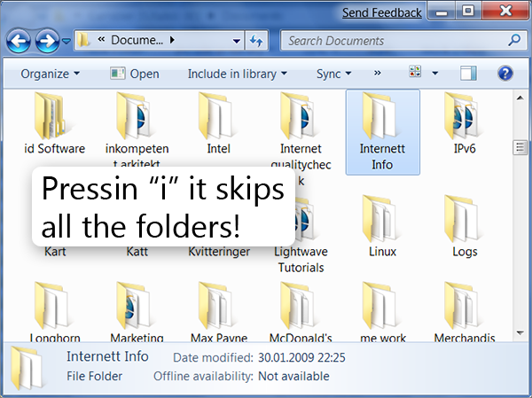The height and width of the screenshot is (398, 532).
Task: Show more toolbar commands chevron
Action: pos(378,73)
